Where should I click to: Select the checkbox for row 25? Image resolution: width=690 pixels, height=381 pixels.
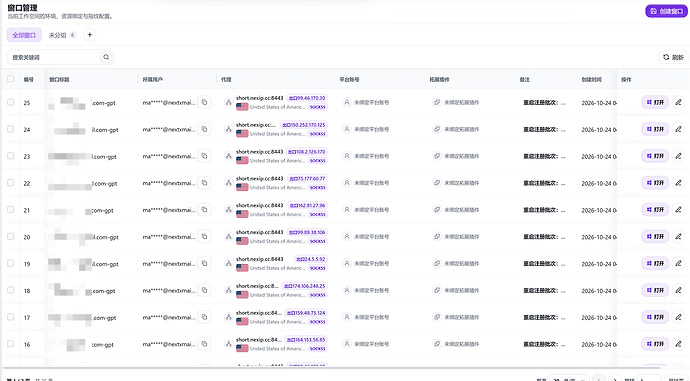pyautogui.click(x=11, y=103)
